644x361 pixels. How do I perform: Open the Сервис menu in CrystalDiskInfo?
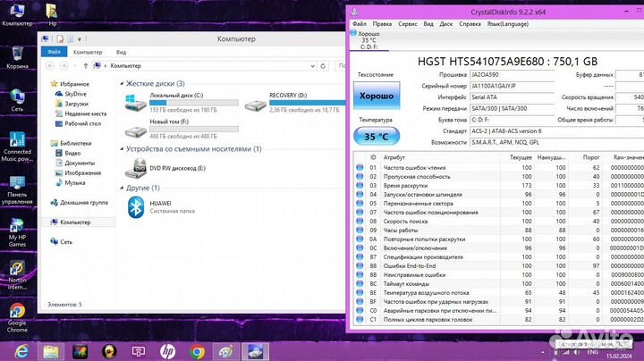pyautogui.click(x=407, y=24)
